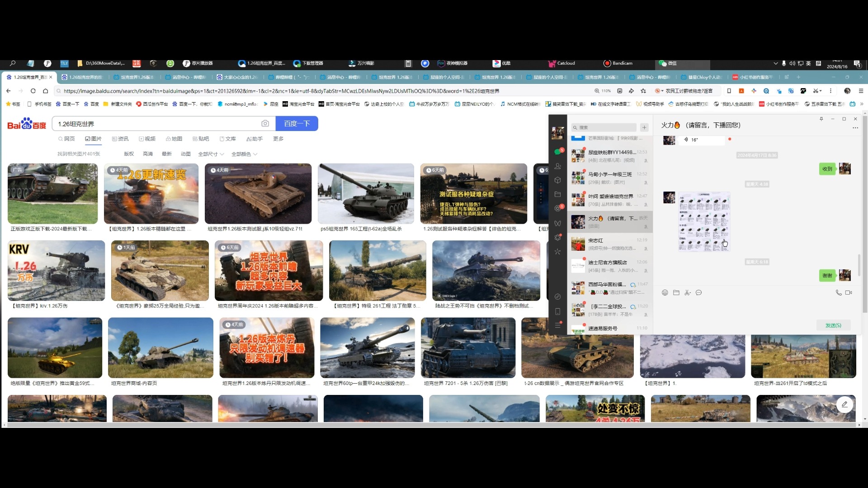Viewport: 868px width, 488px height.
Task: Pin the WeChat window on top
Action: pos(821,119)
